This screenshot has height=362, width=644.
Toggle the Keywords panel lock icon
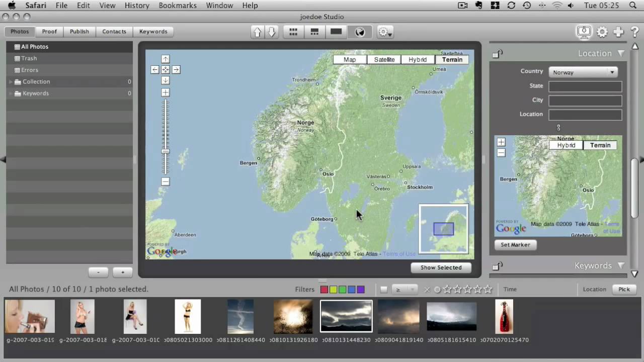click(497, 266)
